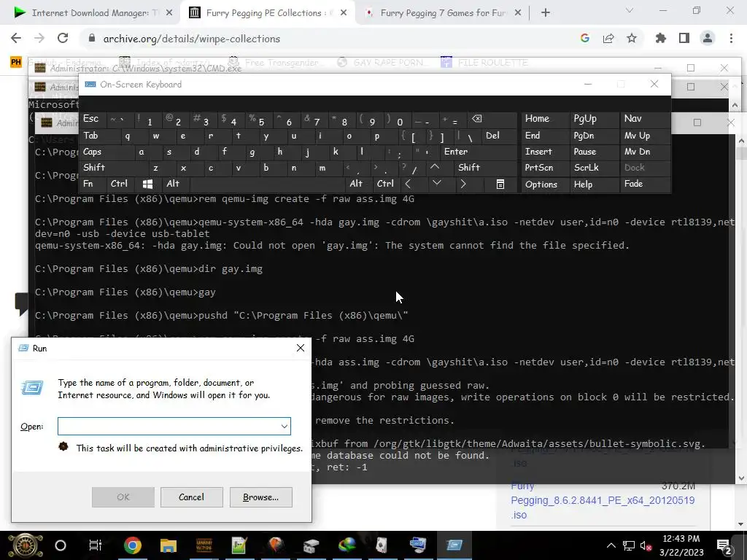Reload the archive.org page
Viewport: 747px width, 560px height.
[63, 39]
